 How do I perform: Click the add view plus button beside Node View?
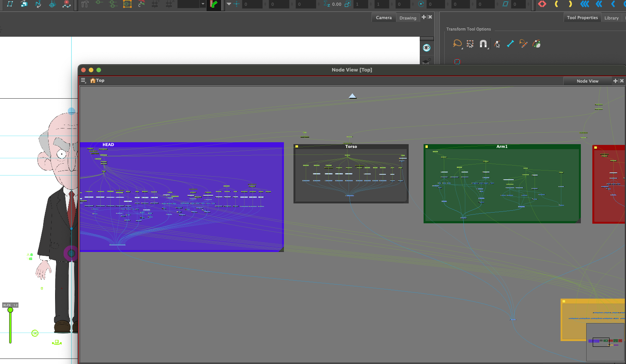click(615, 81)
